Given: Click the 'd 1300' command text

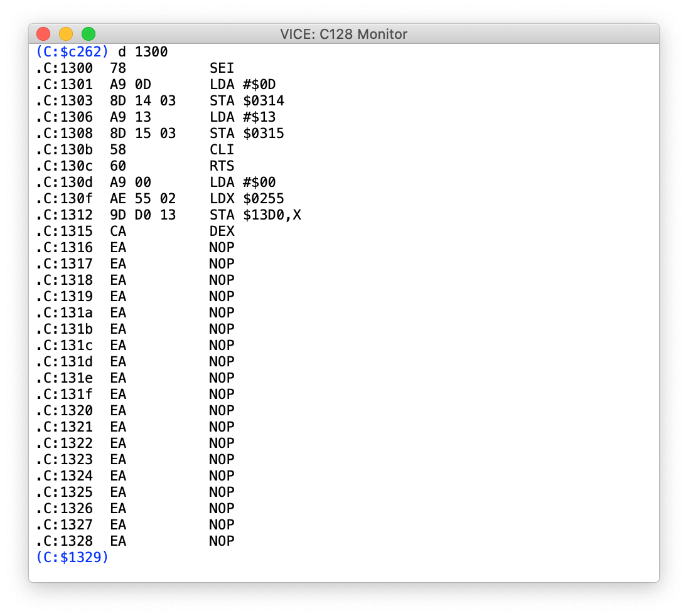Looking at the screenshot, I should point(143,51).
